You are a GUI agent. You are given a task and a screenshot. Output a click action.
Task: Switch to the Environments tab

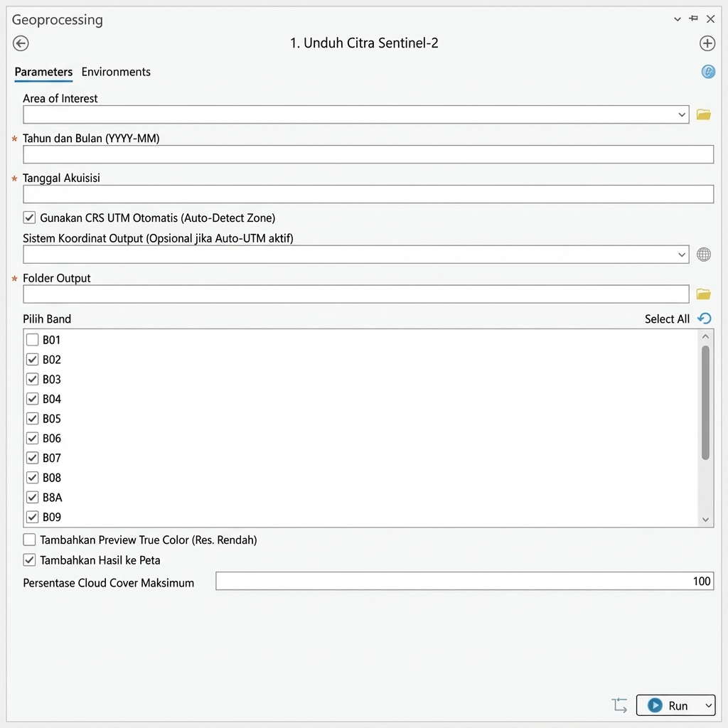(116, 72)
